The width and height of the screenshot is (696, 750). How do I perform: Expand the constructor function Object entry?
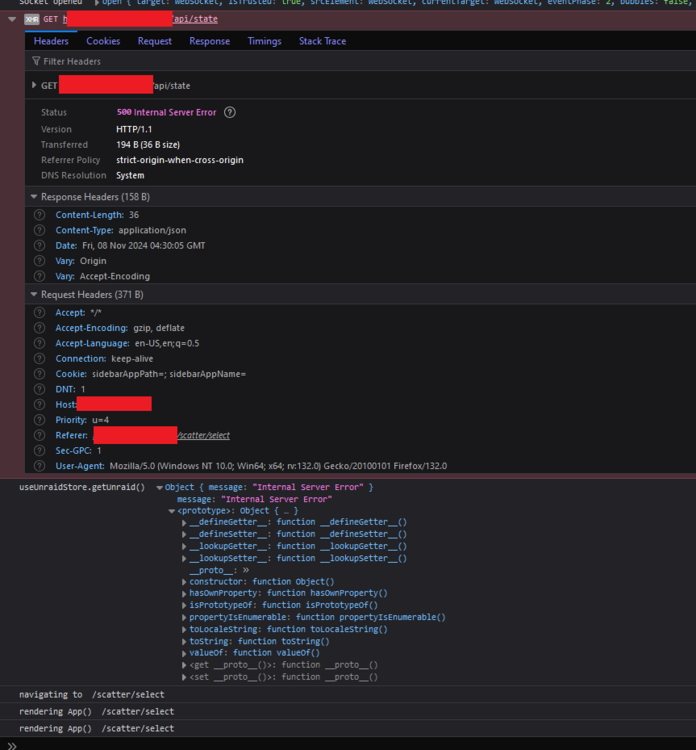(x=184, y=582)
